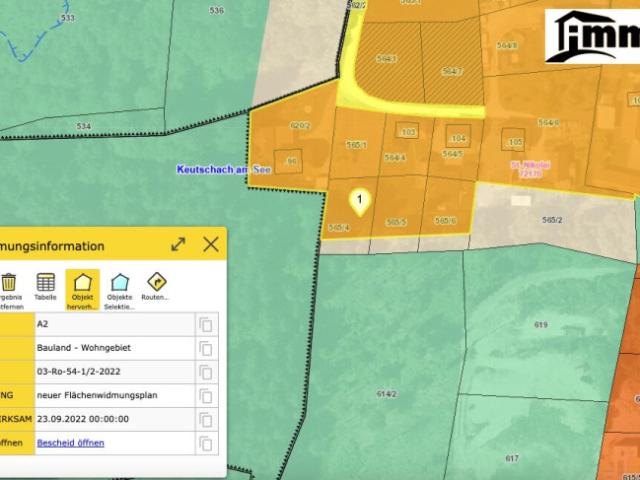Close the Widmungsinformation panel

[211, 244]
